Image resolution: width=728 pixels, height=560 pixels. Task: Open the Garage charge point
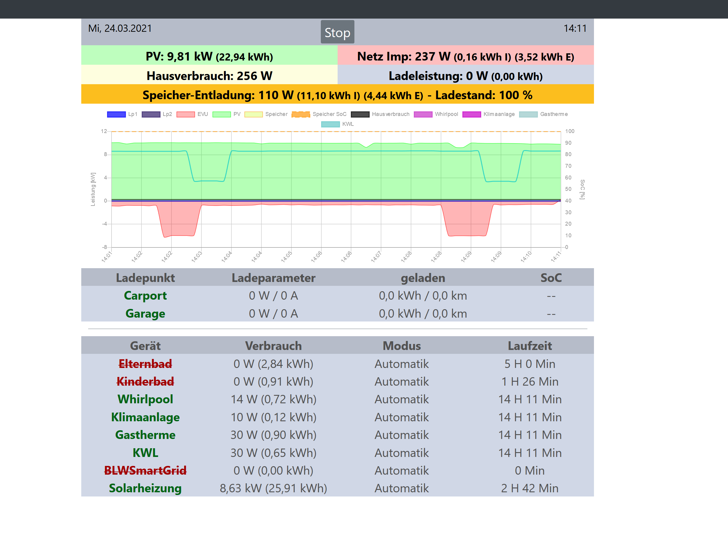click(x=145, y=314)
